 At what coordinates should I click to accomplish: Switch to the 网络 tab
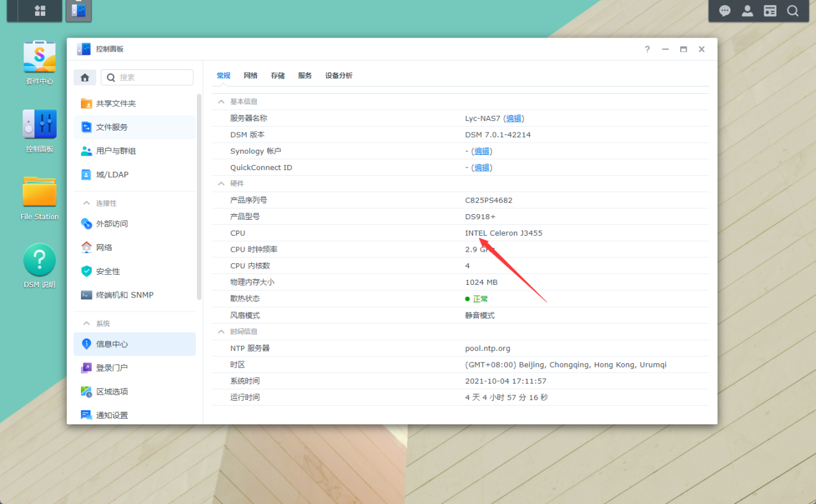(x=251, y=75)
